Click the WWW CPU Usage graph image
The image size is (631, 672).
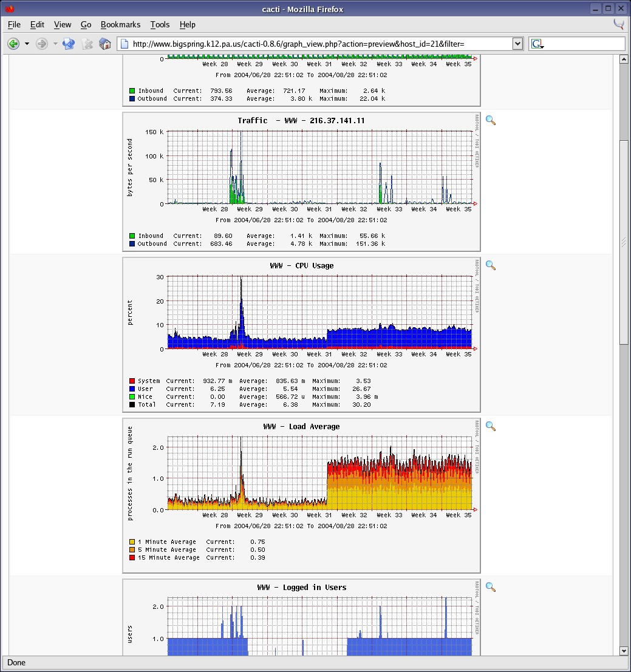click(x=301, y=334)
